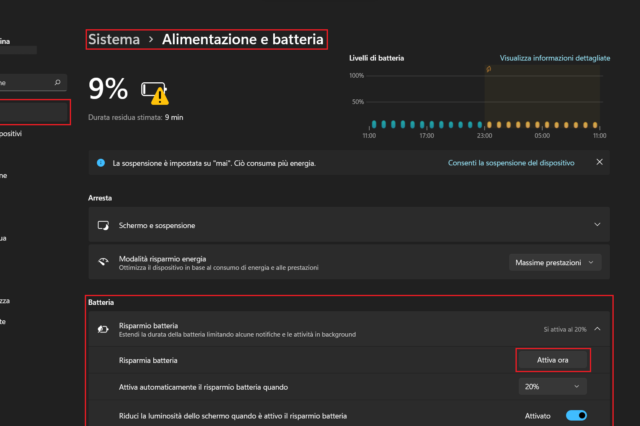Image resolution: width=640 pixels, height=426 pixels.
Task: Click the Schermo e sospensione screen icon
Action: 102,226
